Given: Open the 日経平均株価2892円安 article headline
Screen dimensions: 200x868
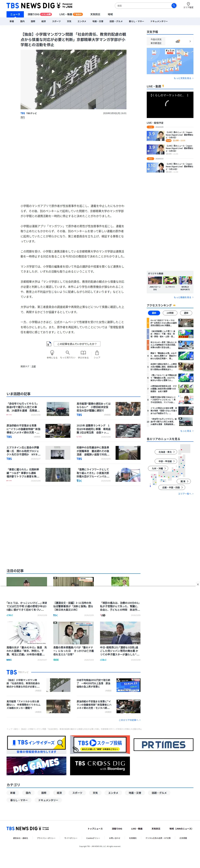Looking at the screenshot, I should [x=93, y=683].
